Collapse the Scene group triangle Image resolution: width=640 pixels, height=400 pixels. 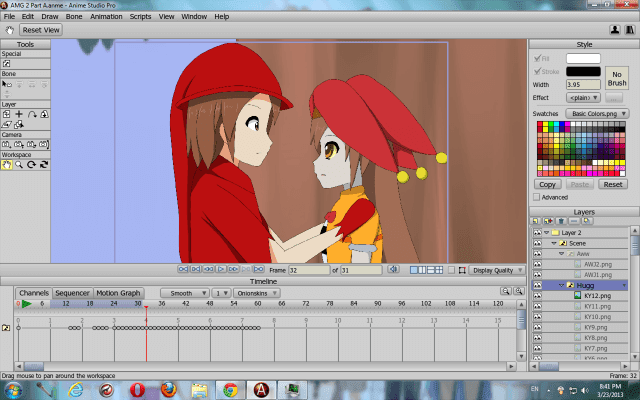[554, 243]
